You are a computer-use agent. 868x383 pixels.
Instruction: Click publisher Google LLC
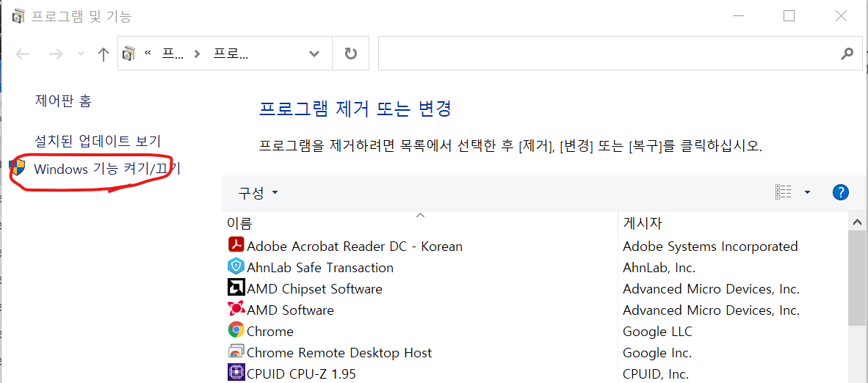pyautogui.click(x=658, y=332)
